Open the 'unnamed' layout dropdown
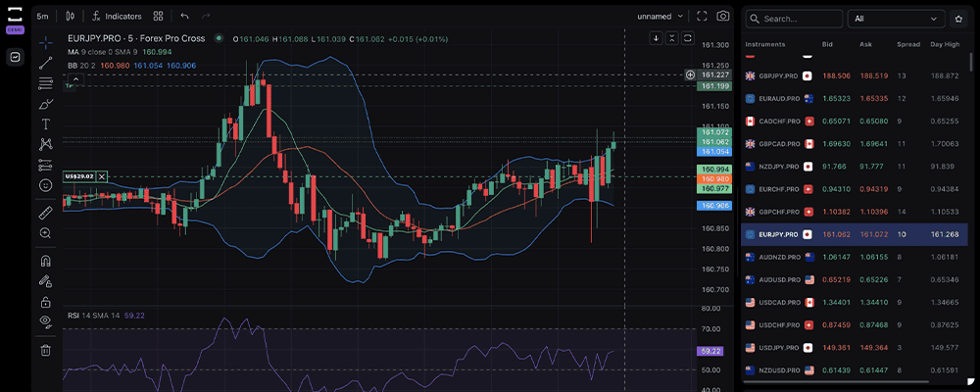The width and height of the screenshot is (980, 392). (661, 16)
